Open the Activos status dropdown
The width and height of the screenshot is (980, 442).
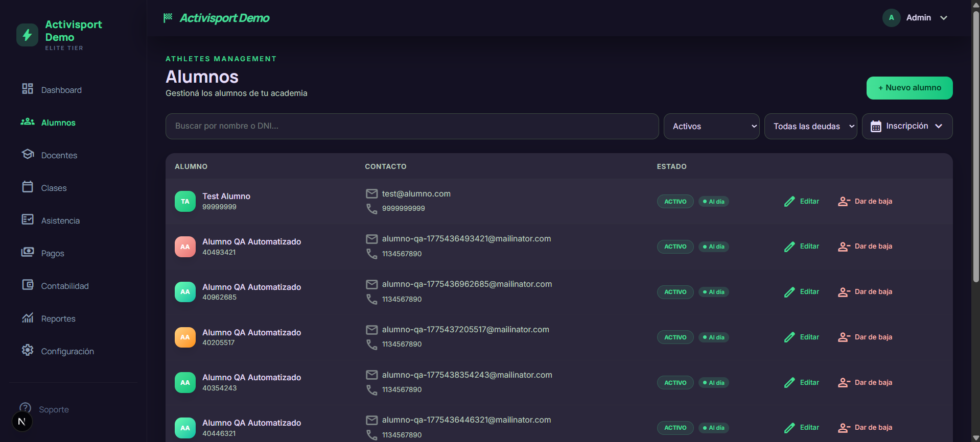point(711,126)
